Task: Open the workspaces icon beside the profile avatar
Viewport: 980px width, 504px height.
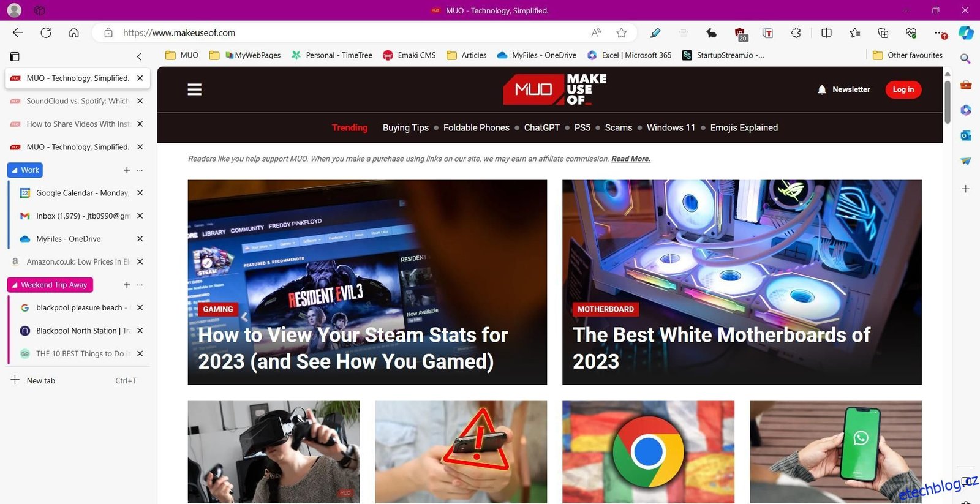Action: click(40, 10)
